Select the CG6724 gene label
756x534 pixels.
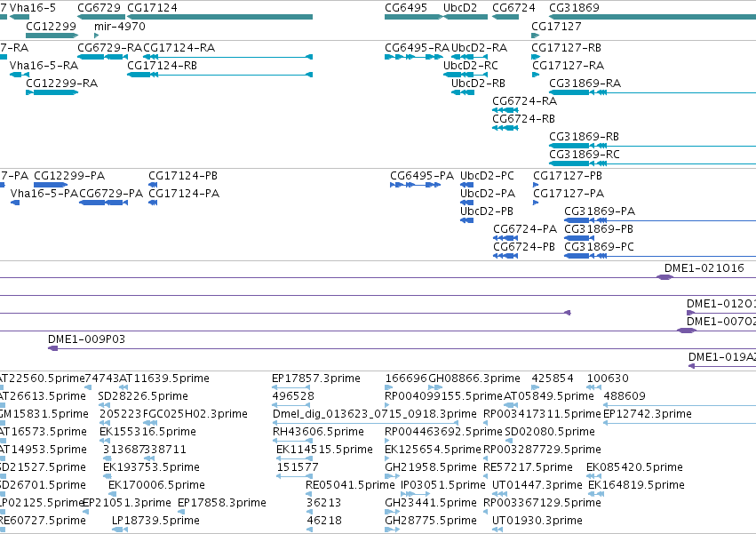(513, 8)
